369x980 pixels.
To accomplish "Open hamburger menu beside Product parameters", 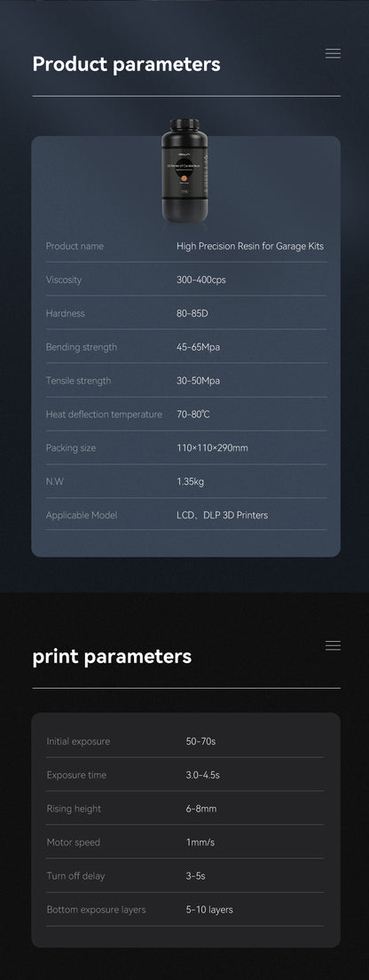I will click(x=333, y=53).
